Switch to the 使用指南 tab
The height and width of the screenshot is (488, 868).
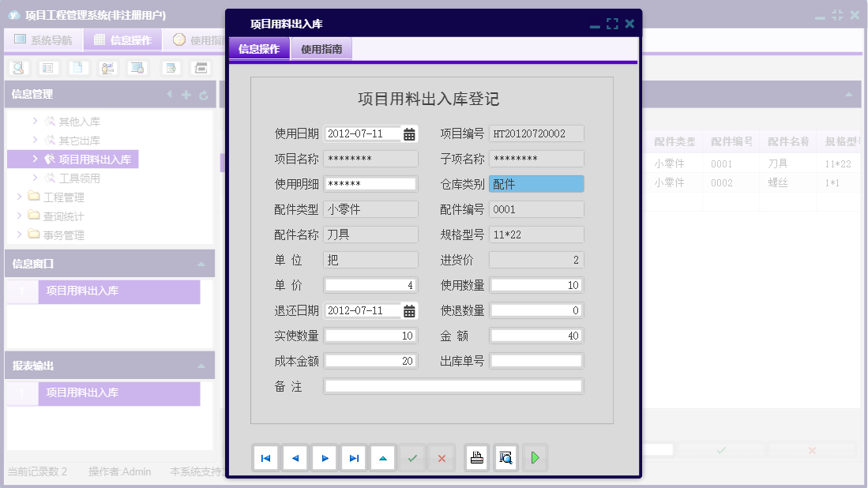(x=321, y=48)
